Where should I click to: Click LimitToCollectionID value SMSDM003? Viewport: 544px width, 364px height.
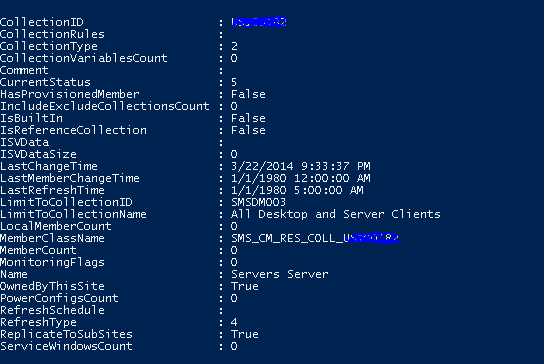coord(258,202)
